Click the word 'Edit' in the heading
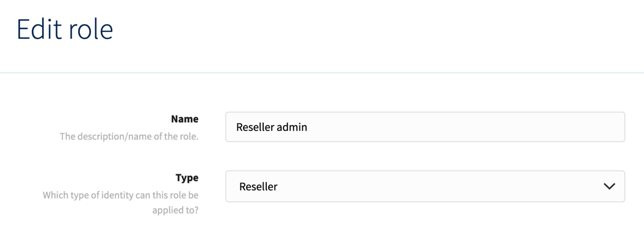Image resolution: width=644 pixels, height=228 pixels. pyautogui.click(x=39, y=29)
